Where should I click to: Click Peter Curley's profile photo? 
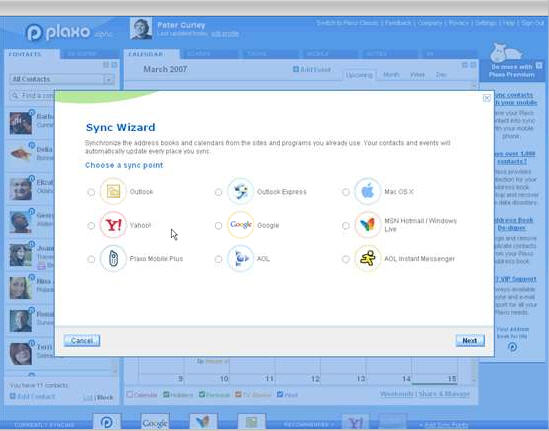[x=141, y=28]
